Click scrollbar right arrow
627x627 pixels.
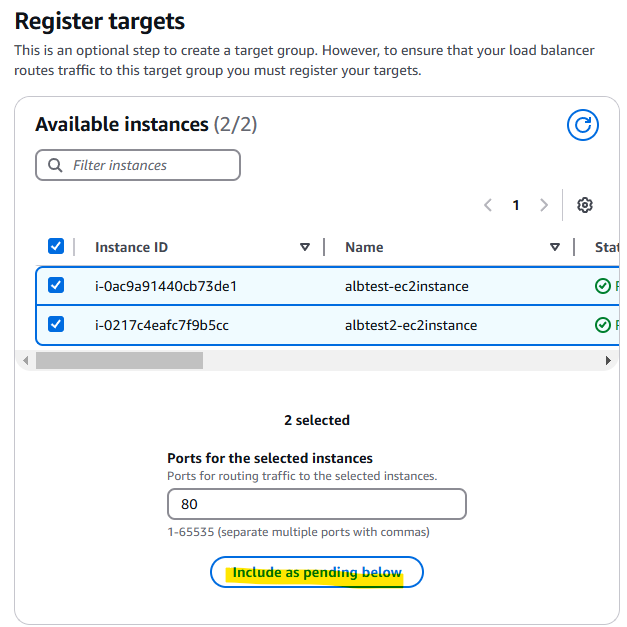point(608,361)
